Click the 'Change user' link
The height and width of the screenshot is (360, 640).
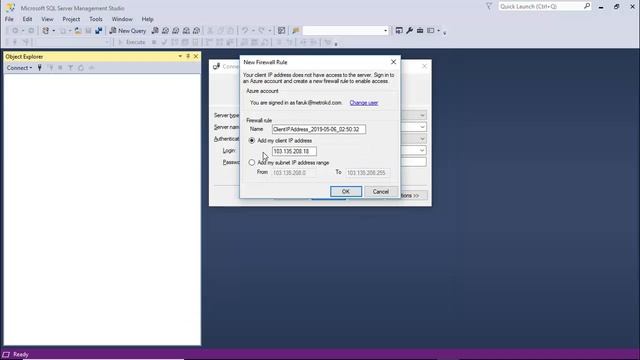(364, 103)
